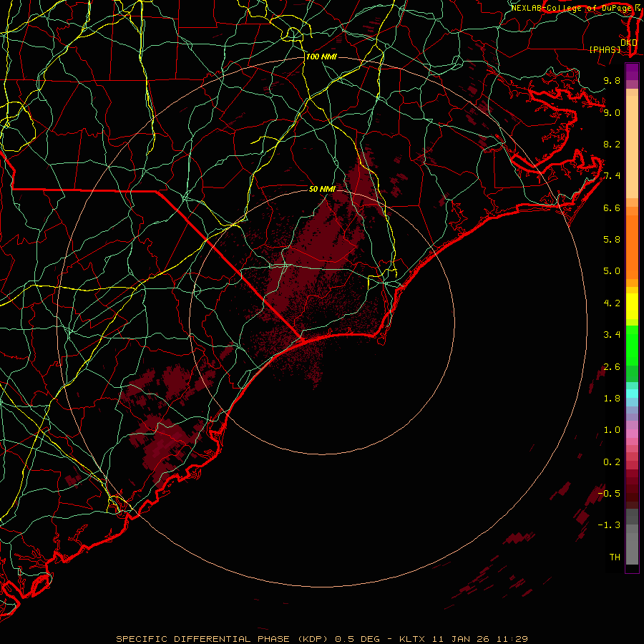Click the 4.2 scale value
The width and height of the screenshot is (644, 644).
pyautogui.click(x=612, y=303)
